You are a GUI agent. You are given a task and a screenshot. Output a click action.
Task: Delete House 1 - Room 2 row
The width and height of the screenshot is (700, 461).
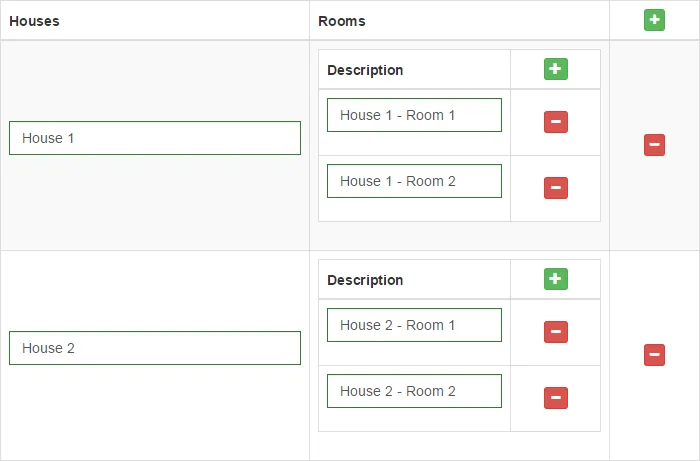pos(555,188)
